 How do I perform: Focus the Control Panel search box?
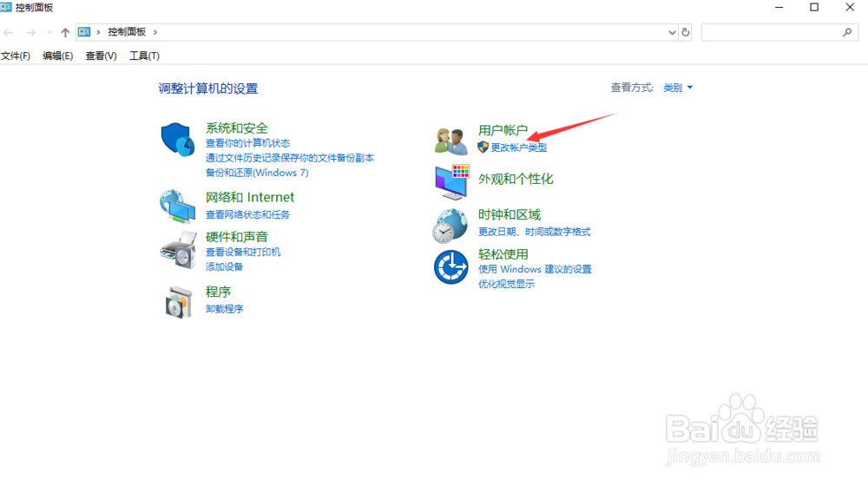point(779,33)
